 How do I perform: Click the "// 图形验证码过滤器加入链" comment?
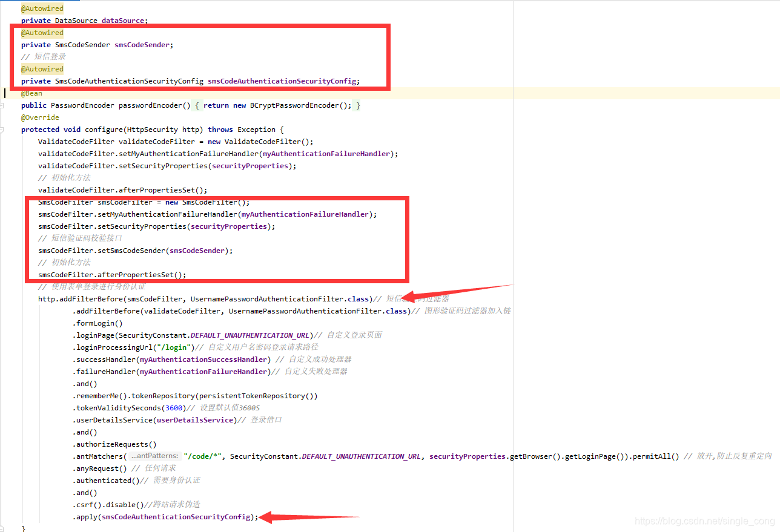pyautogui.click(x=461, y=311)
